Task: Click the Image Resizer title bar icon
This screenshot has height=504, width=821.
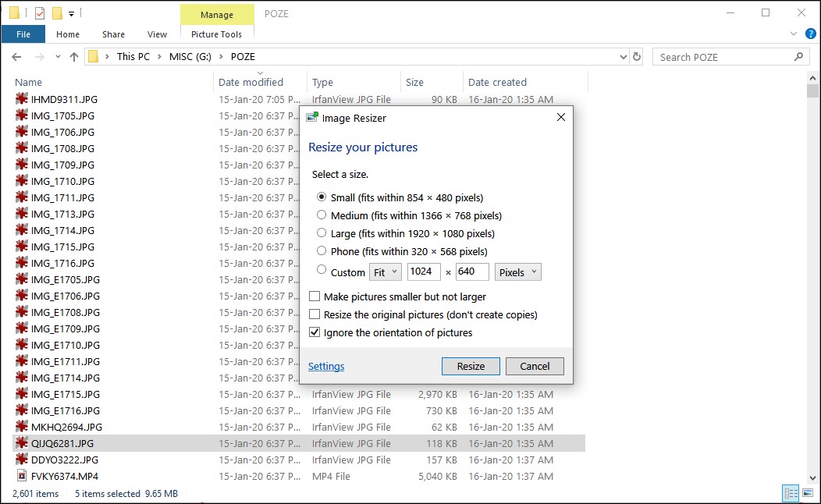Action: click(x=311, y=118)
